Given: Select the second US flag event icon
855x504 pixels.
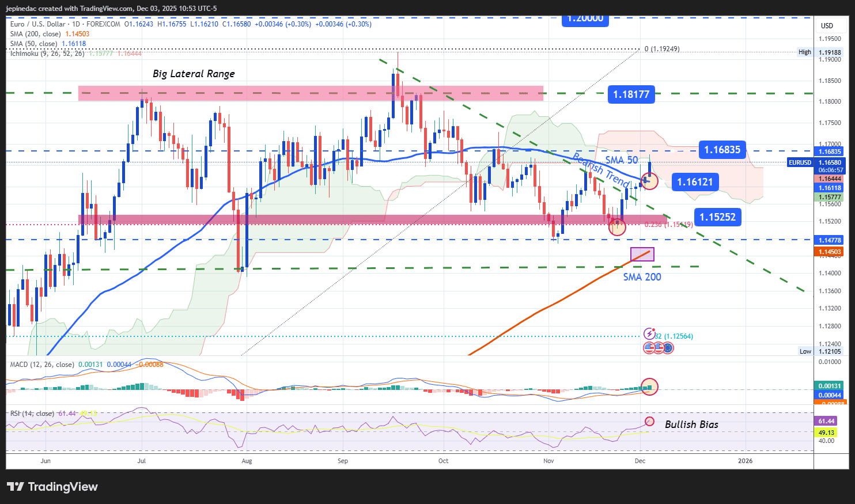Looking at the screenshot, I should click(x=659, y=348).
